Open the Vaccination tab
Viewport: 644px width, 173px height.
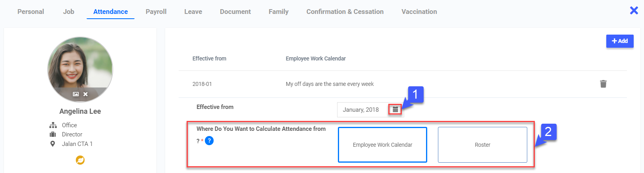point(419,12)
